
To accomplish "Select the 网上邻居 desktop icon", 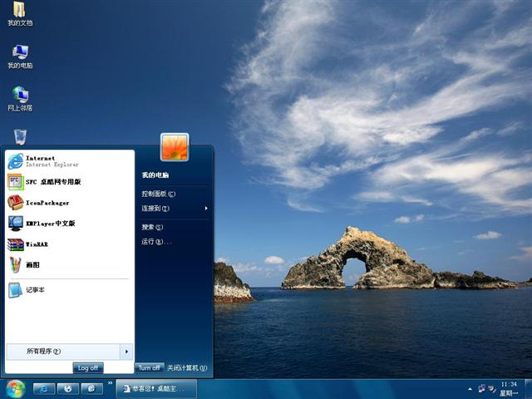I will click(x=20, y=96).
